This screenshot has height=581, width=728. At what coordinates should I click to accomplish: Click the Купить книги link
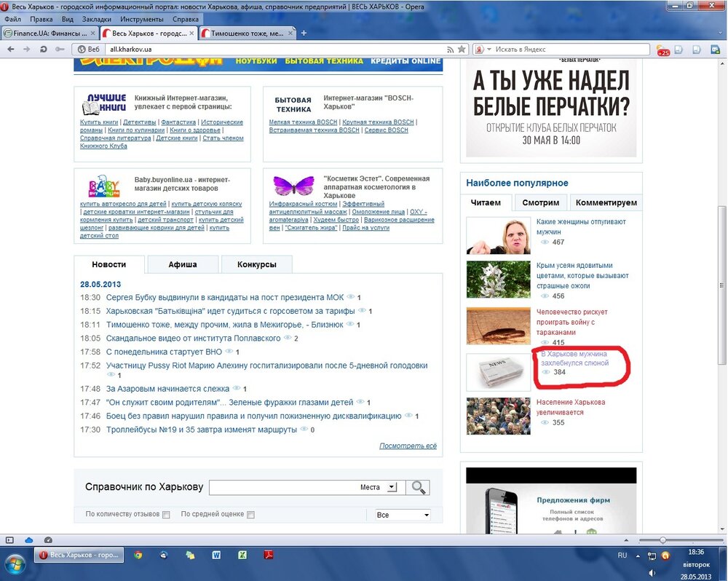pyautogui.click(x=99, y=122)
